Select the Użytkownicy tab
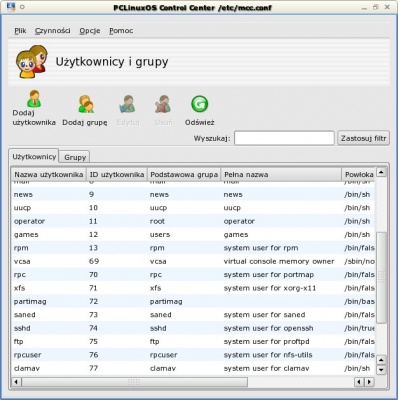Viewport: 398px width, 400px height. coord(34,156)
